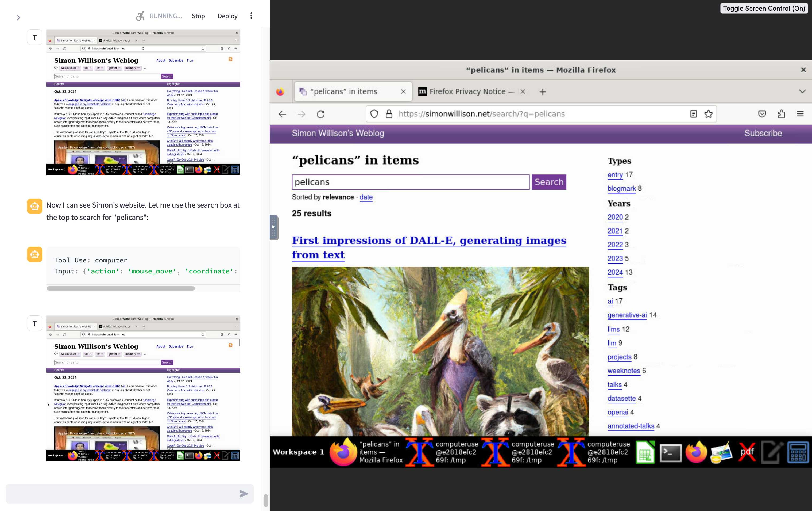Click the Deploy button

228,16
